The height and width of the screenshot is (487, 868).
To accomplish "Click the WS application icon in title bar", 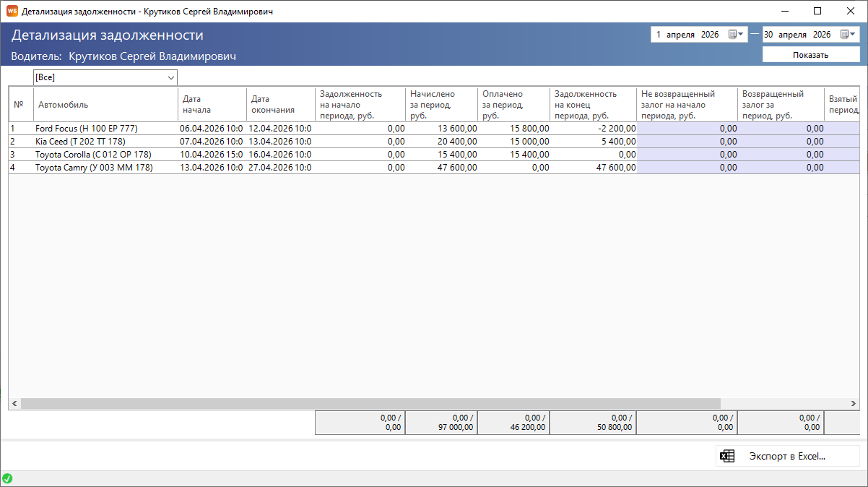I will (12, 11).
